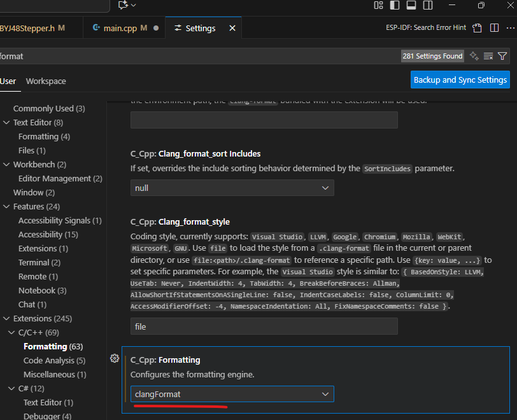This screenshot has height=420, width=517.
Task: Click ESP-IDF: Search Error Hint button
Action: click(426, 28)
